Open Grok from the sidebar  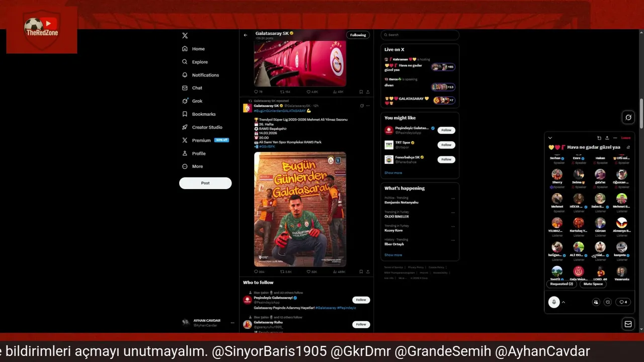[192, 101]
